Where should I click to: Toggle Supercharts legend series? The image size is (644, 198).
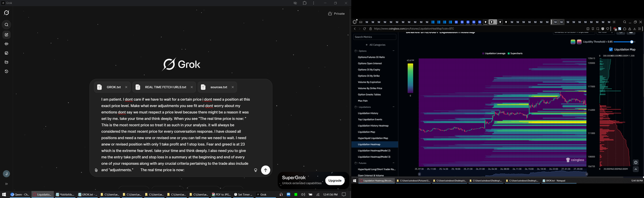tap(515, 53)
